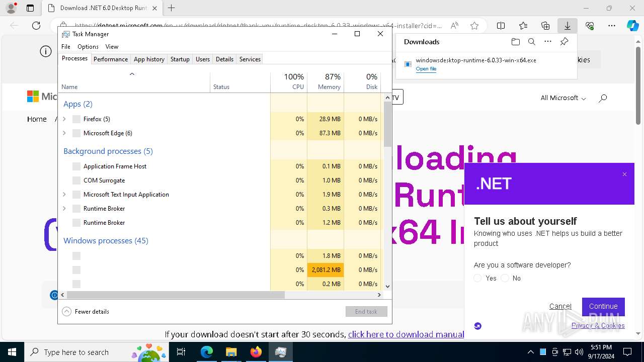Screen dimensions: 644x362
Task: Open the Copilot sidebar icon
Action: point(632,26)
